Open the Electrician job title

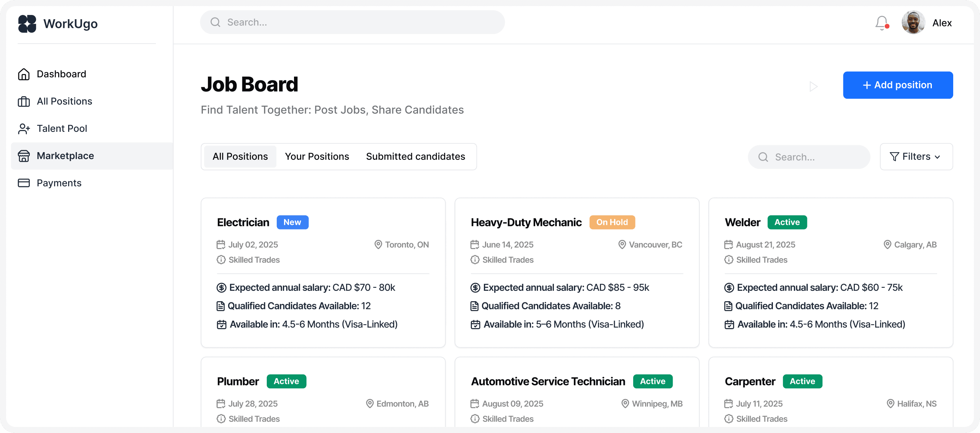243,222
